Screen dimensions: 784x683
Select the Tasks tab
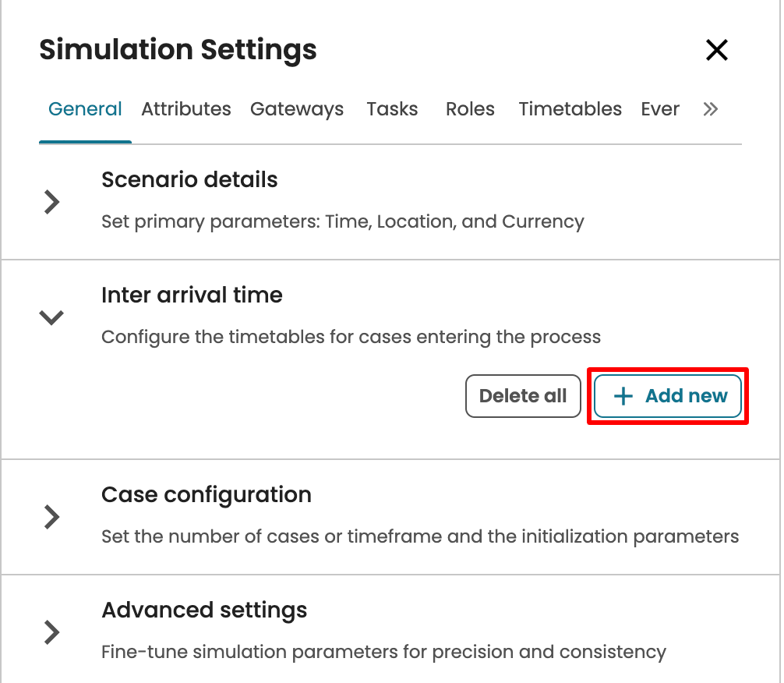coord(392,109)
